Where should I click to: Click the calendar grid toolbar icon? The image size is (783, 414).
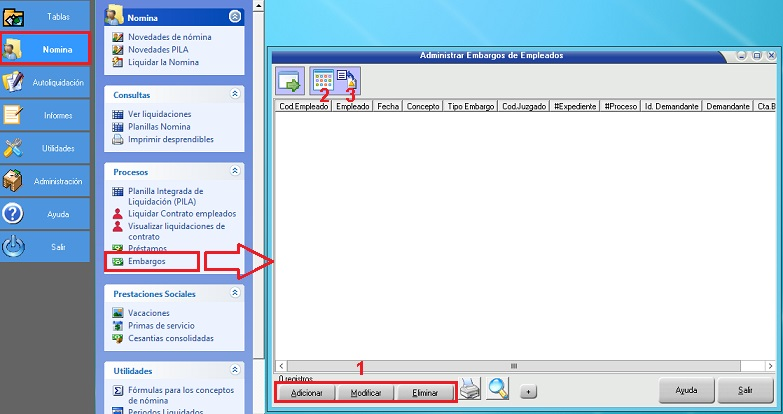tap(323, 80)
